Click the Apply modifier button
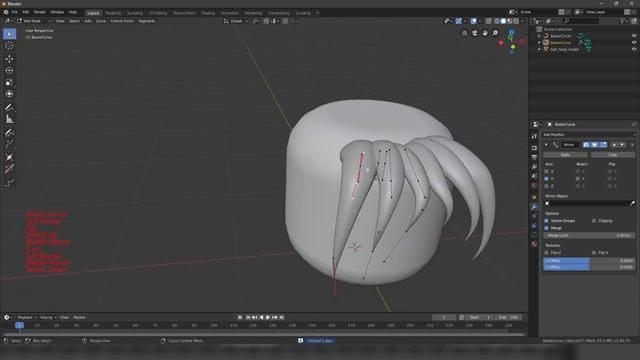 (x=565, y=155)
